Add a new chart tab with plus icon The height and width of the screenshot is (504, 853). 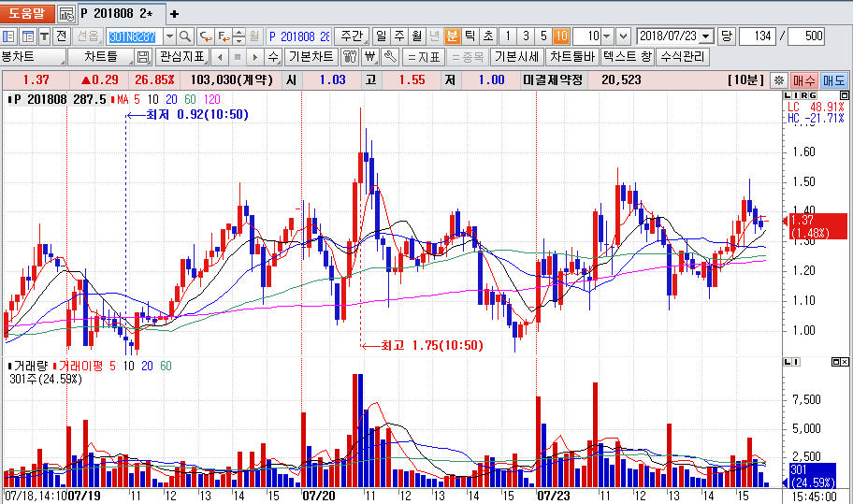pos(174,14)
